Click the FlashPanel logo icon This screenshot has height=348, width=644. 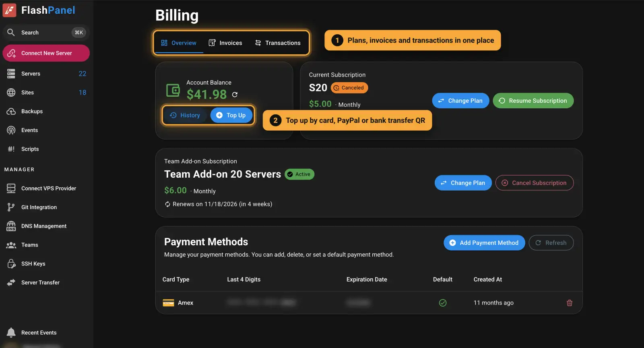[x=10, y=10]
